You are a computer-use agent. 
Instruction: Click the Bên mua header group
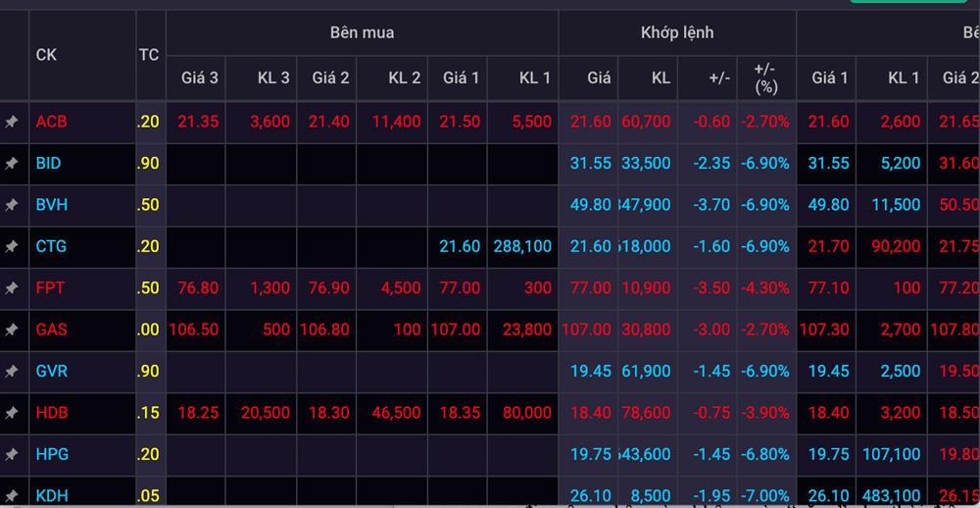362,32
